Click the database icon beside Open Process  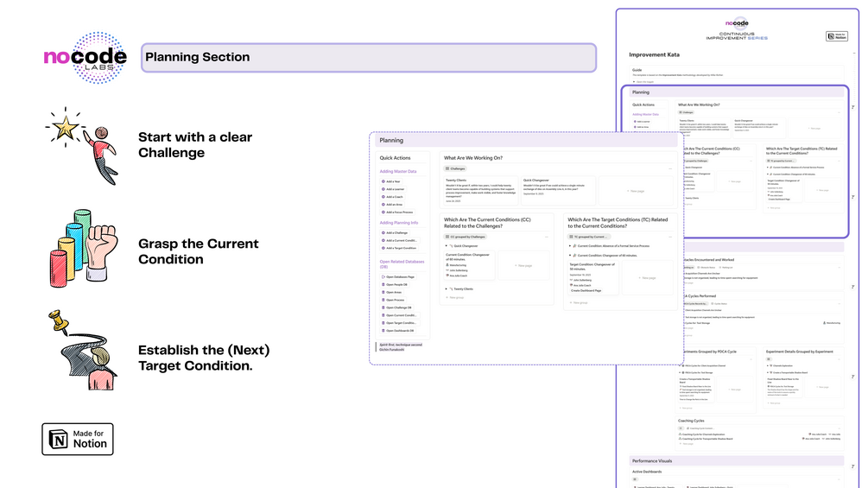(x=383, y=301)
